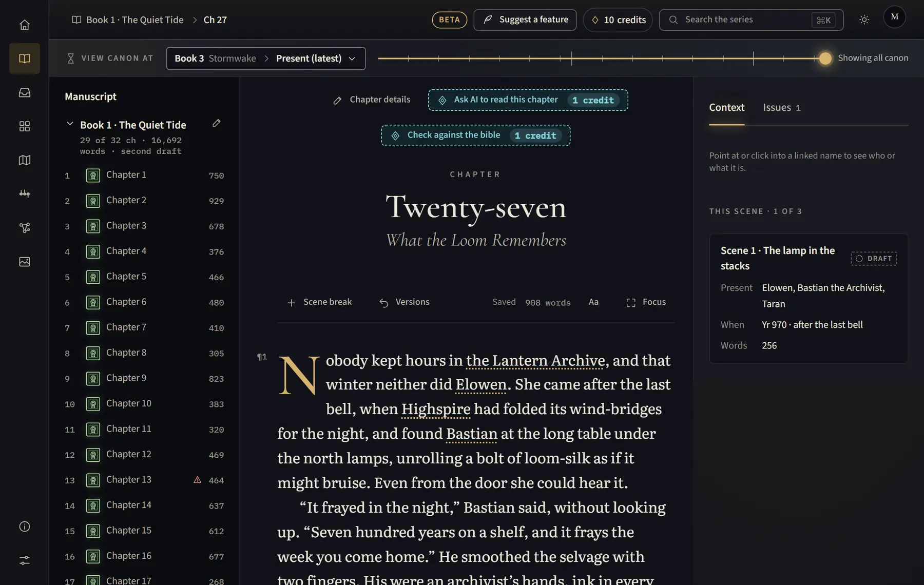The image size is (924, 585).
Task: Click Book 1 · The Quiet Tide breadcrumb
Action: click(135, 19)
